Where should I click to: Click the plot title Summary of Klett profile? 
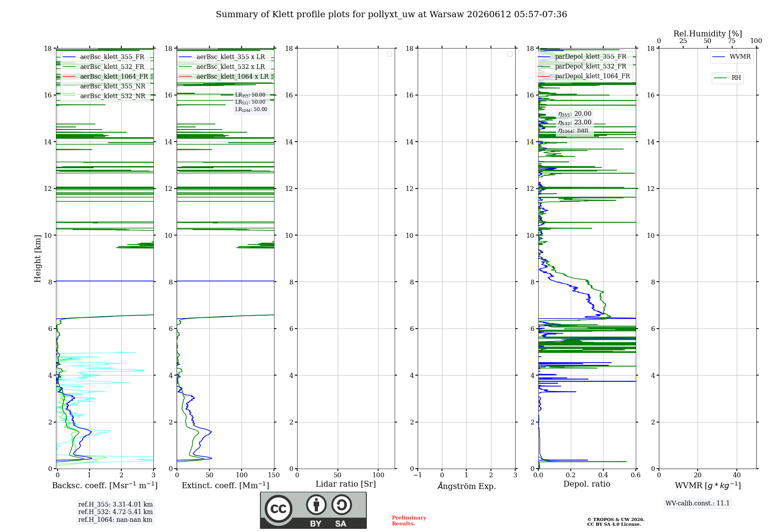tap(391, 14)
